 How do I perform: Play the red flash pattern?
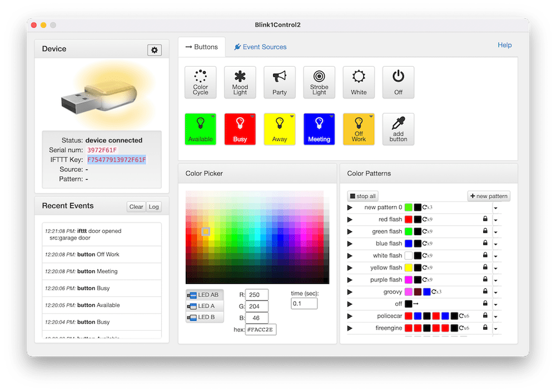(350, 220)
